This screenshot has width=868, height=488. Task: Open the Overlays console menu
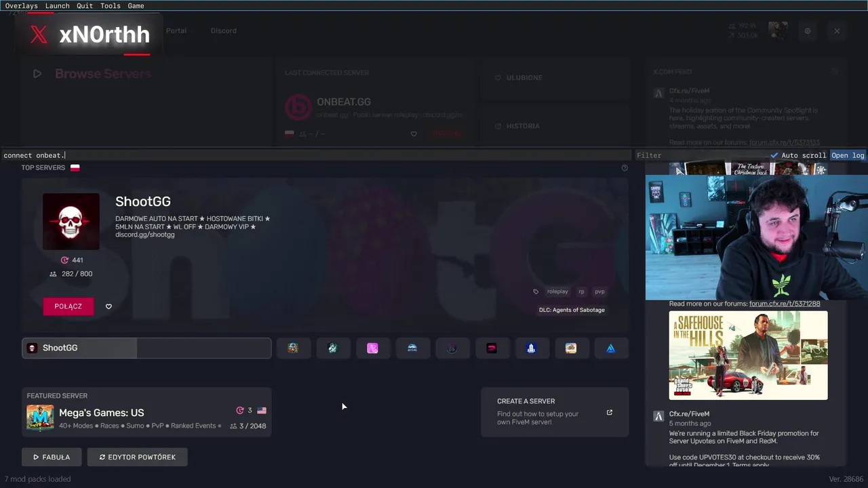(22, 5)
